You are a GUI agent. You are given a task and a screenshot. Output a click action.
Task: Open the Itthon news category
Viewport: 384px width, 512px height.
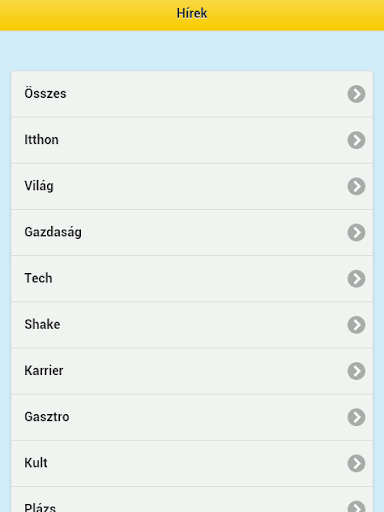point(192,140)
